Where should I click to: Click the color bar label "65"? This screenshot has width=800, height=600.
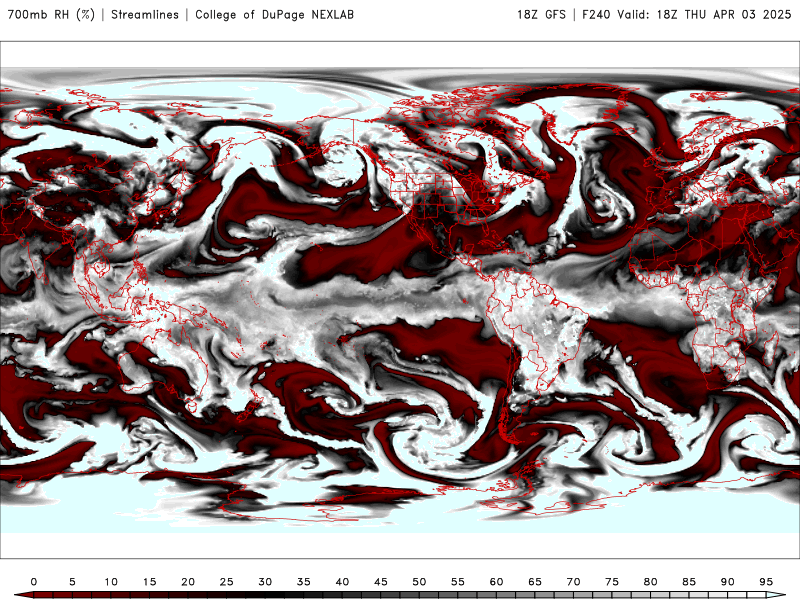coord(535,582)
